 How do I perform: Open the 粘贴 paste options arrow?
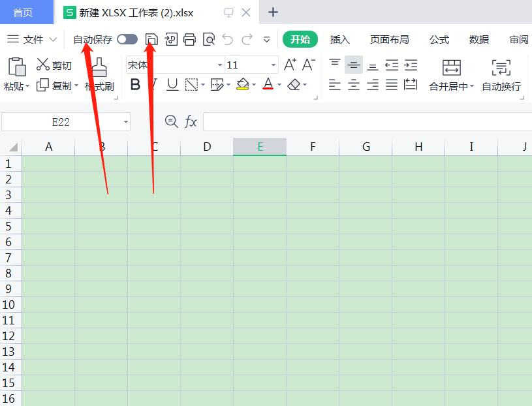tap(27, 86)
